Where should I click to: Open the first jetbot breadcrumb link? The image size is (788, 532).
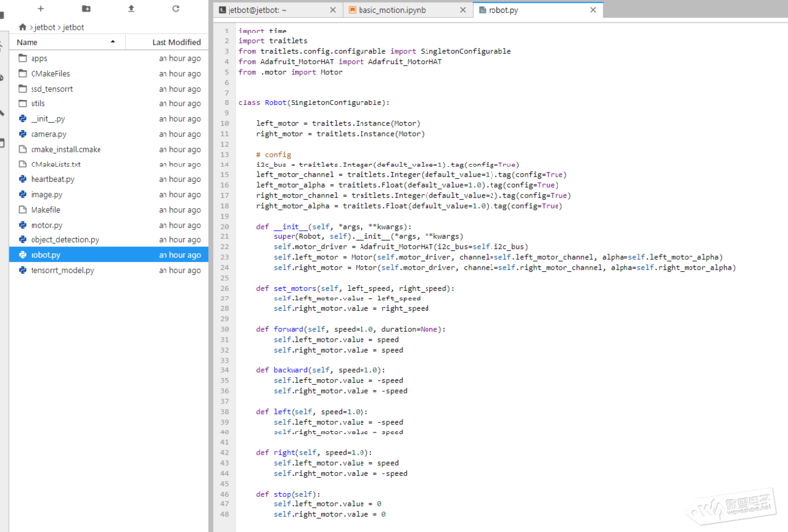pyautogui.click(x=44, y=27)
